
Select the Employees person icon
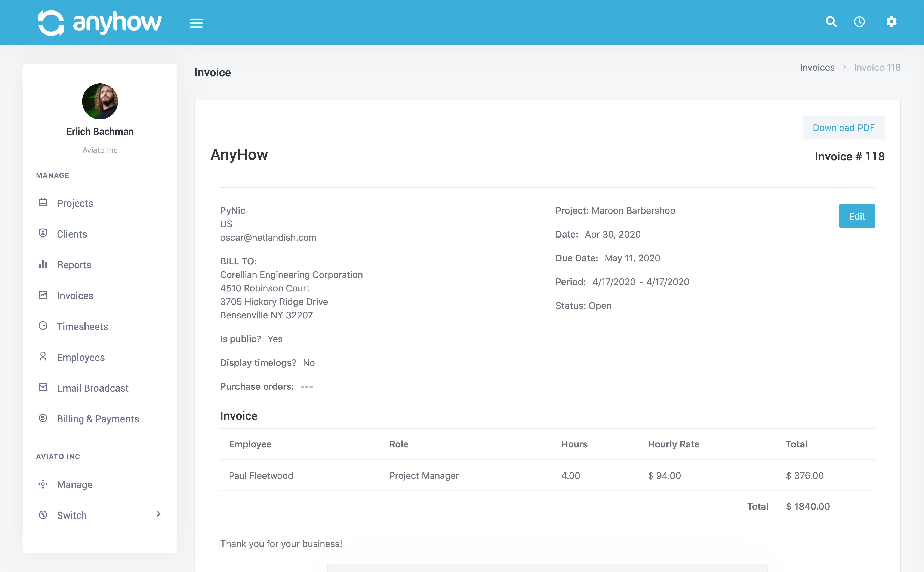tap(43, 357)
